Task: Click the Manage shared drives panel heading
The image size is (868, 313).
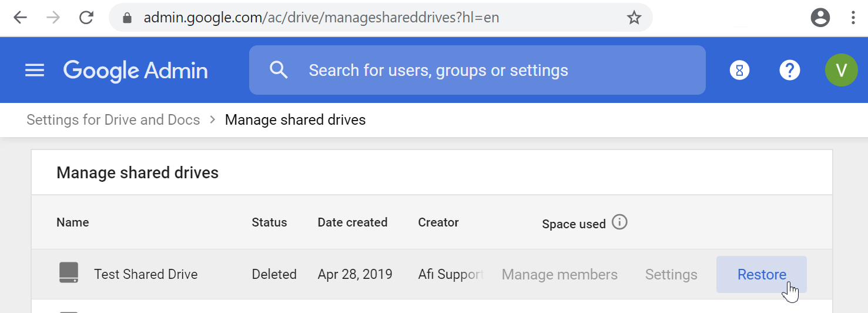Action: [x=138, y=173]
